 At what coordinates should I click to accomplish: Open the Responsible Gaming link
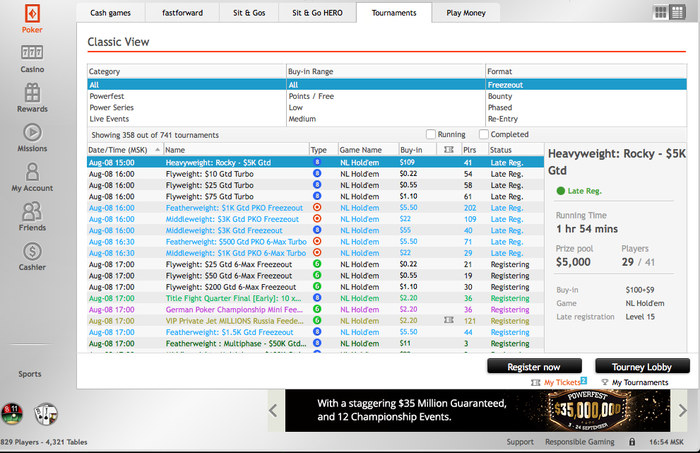pyautogui.click(x=580, y=442)
